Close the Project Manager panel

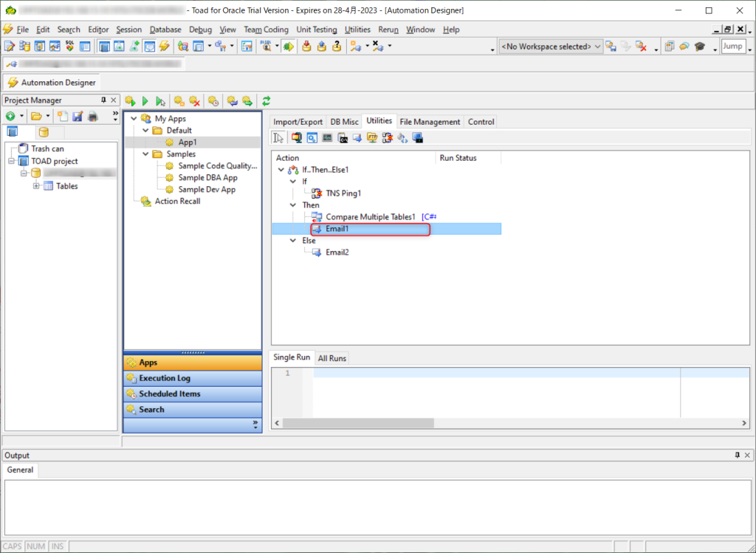click(114, 100)
